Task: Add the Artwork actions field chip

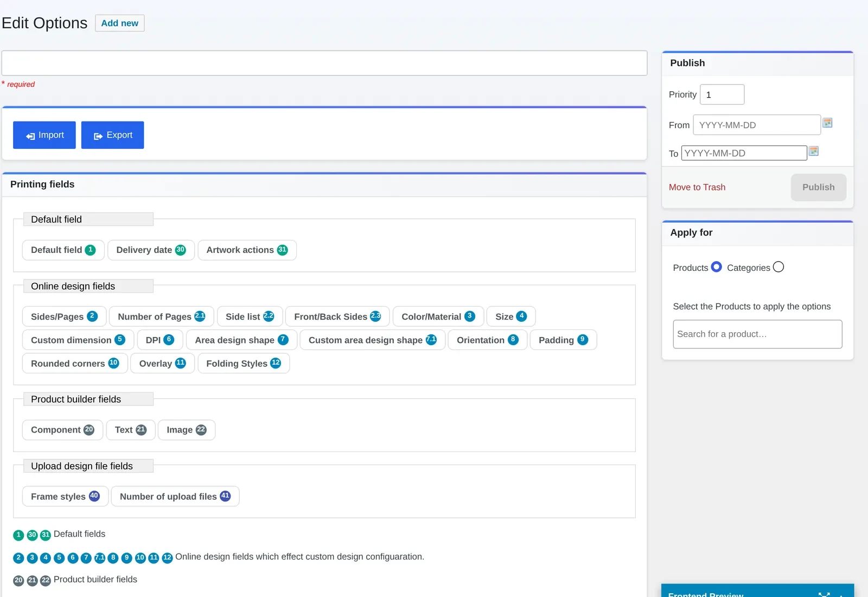Action: coord(247,250)
